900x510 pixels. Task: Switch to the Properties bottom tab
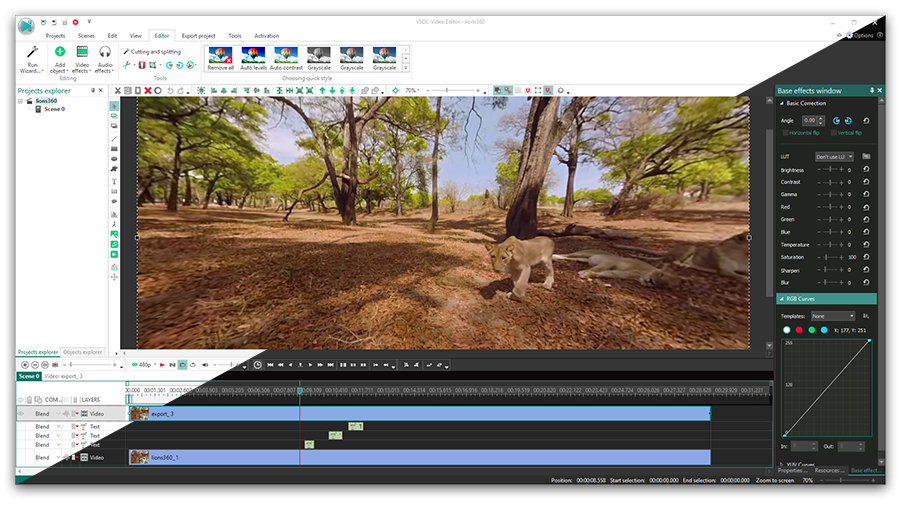pyautogui.click(x=793, y=470)
